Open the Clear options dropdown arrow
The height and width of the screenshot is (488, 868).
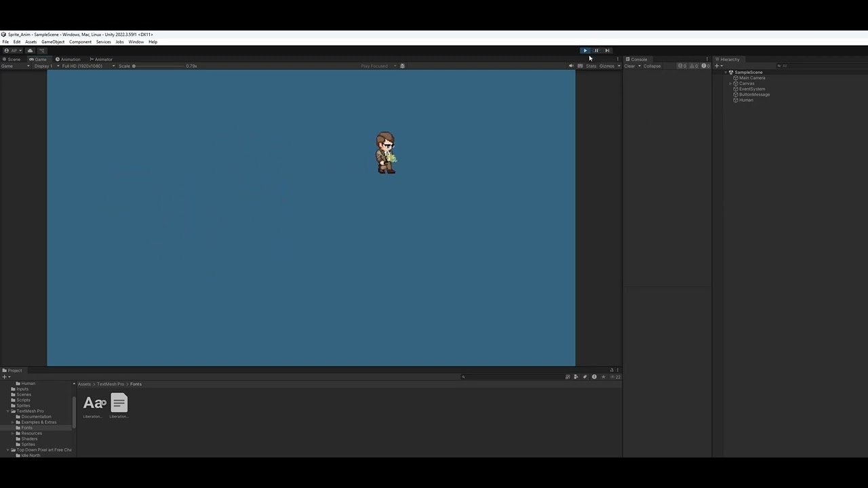tap(639, 66)
